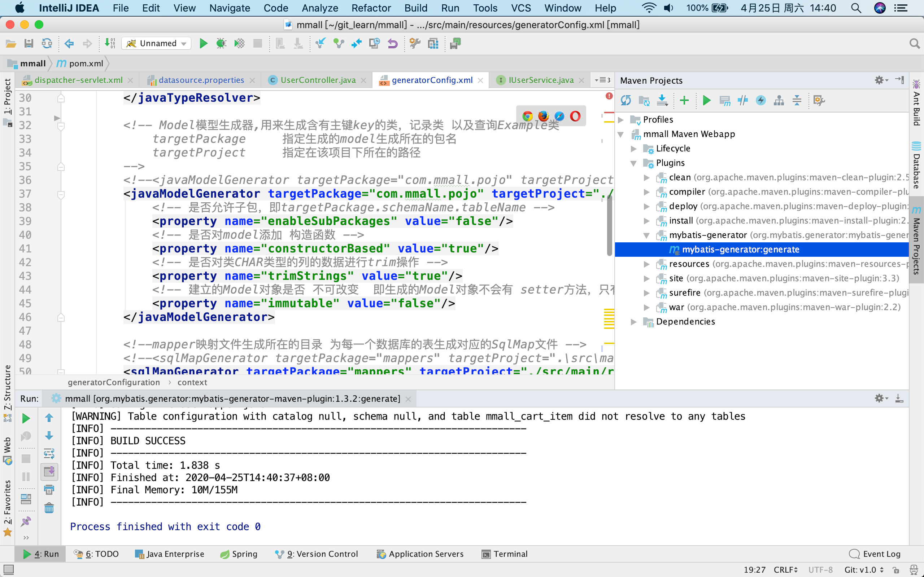
Task: Collapse the Plugins node in Maven tree
Action: (633, 163)
